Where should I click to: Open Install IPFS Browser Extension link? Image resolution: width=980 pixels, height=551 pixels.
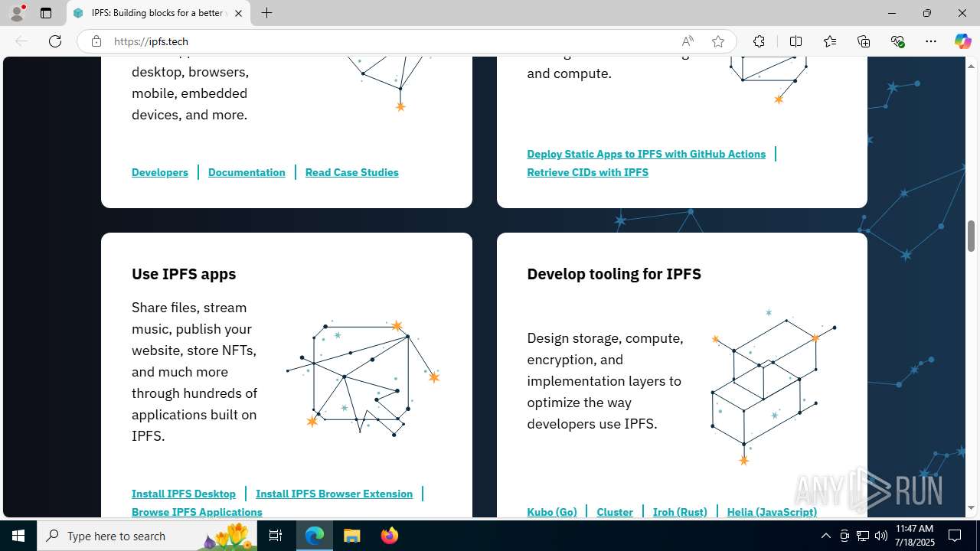(x=334, y=494)
